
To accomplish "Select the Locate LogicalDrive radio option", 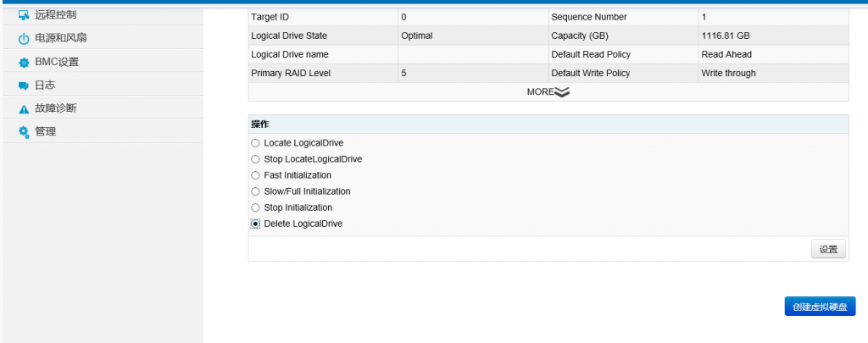I will (256, 143).
